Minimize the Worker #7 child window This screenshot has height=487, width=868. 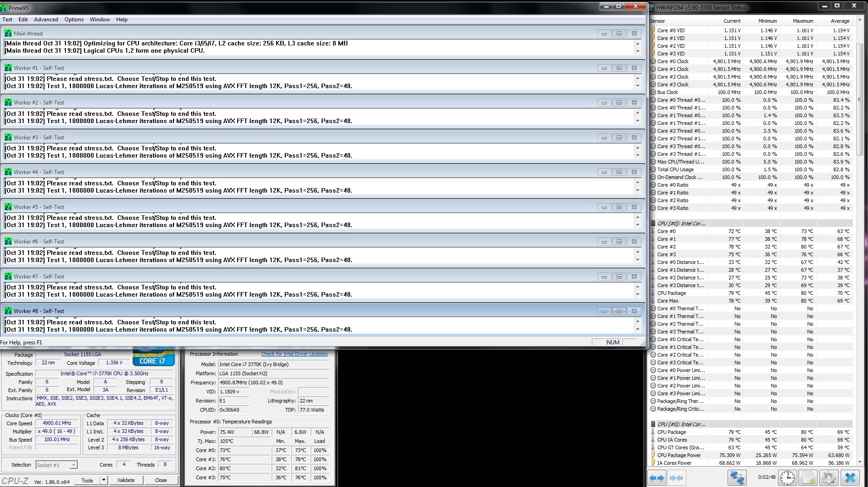[604, 276]
